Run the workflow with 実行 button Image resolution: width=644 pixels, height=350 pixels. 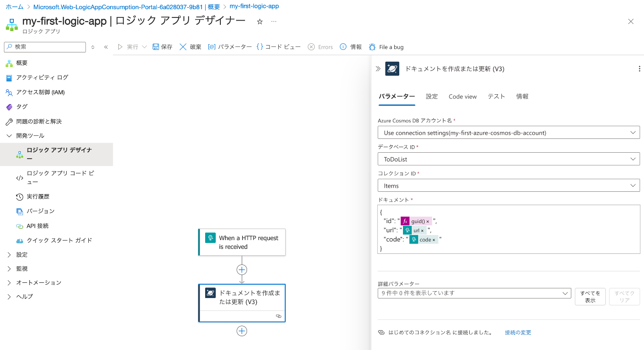click(128, 47)
